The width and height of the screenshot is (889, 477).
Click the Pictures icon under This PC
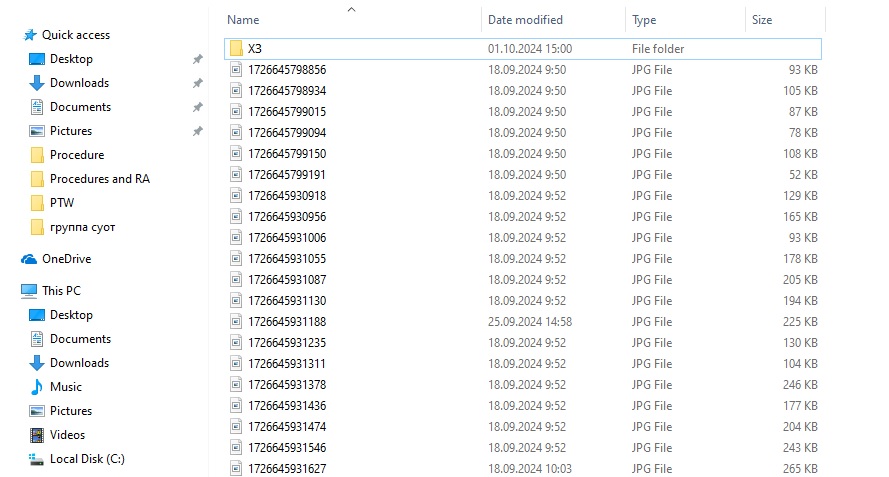[37, 411]
